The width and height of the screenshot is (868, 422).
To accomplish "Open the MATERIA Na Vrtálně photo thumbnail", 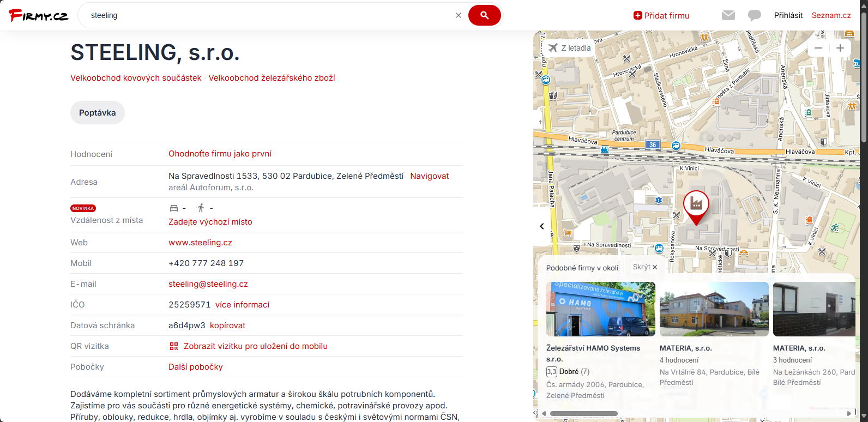I will pyautogui.click(x=714, y=309).
